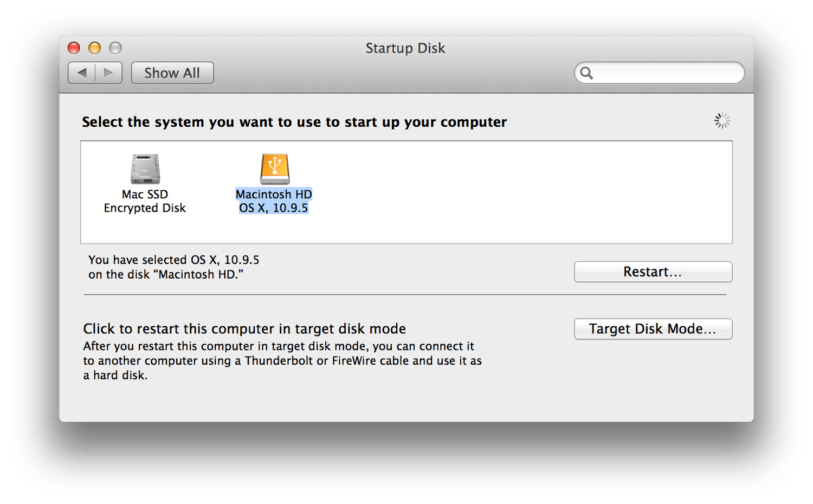
Task: Focus the search preferences field
Action: tap(667, 73)
